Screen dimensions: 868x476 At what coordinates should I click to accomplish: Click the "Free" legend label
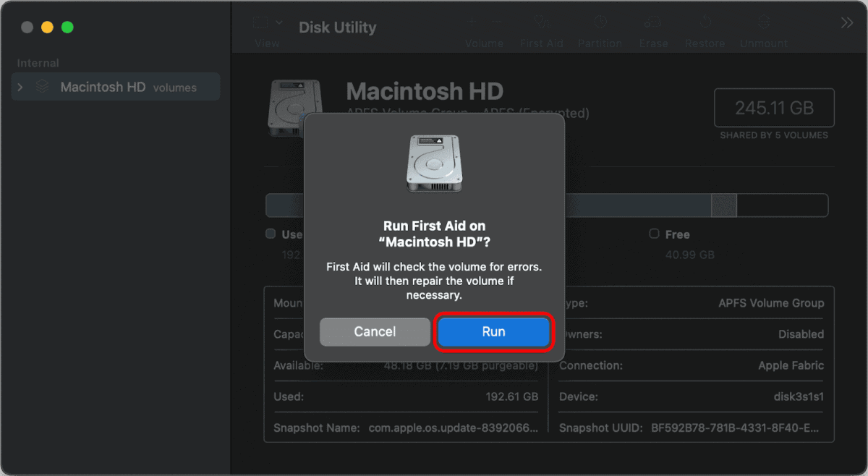678,234
